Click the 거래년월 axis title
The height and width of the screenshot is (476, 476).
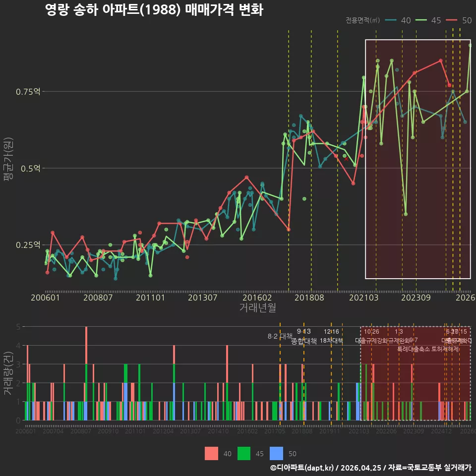pos(258,307)
